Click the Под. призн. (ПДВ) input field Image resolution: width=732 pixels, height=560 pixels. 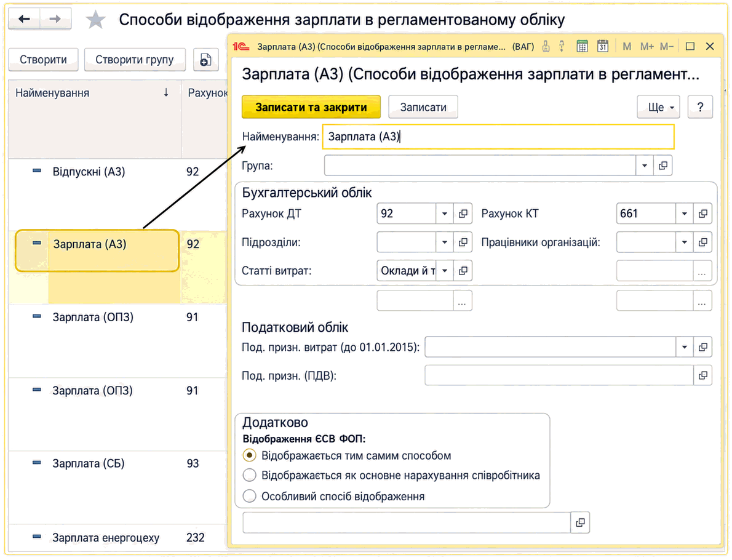[559, 375]
